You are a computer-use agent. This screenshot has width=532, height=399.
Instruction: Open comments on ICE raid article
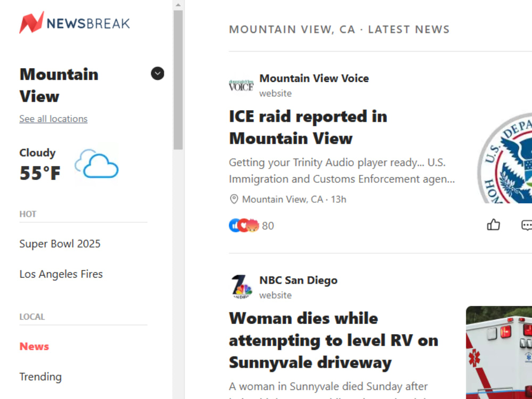(527, 225)
